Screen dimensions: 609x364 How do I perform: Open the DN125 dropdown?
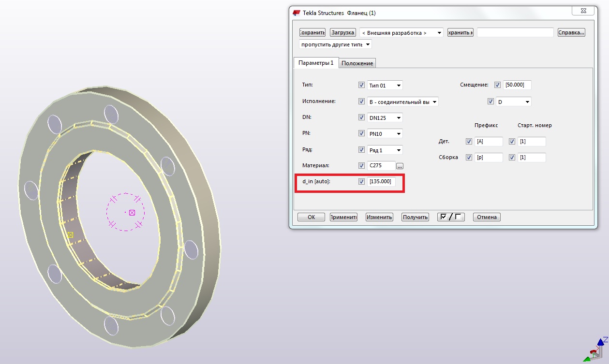tap(385, 117)
